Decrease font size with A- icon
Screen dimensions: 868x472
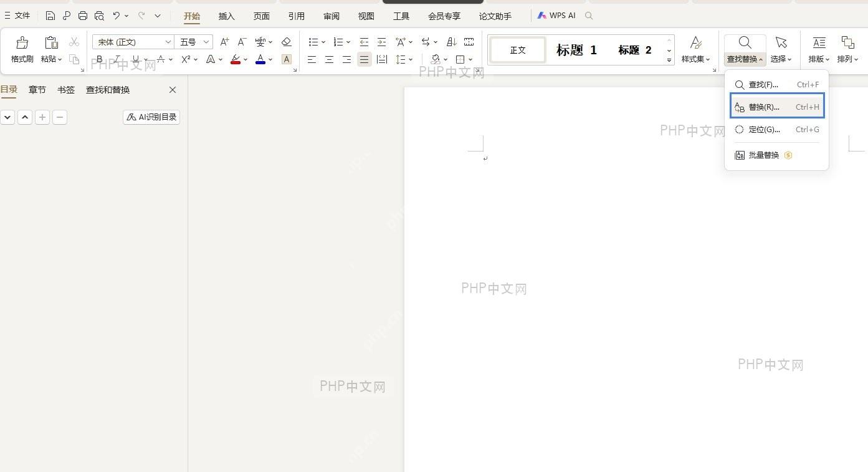242,42
